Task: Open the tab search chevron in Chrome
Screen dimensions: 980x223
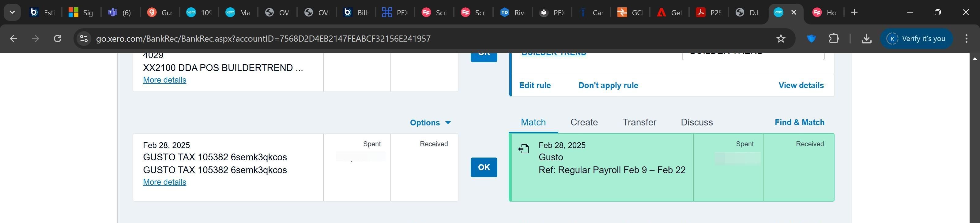Action: (12, 13)
